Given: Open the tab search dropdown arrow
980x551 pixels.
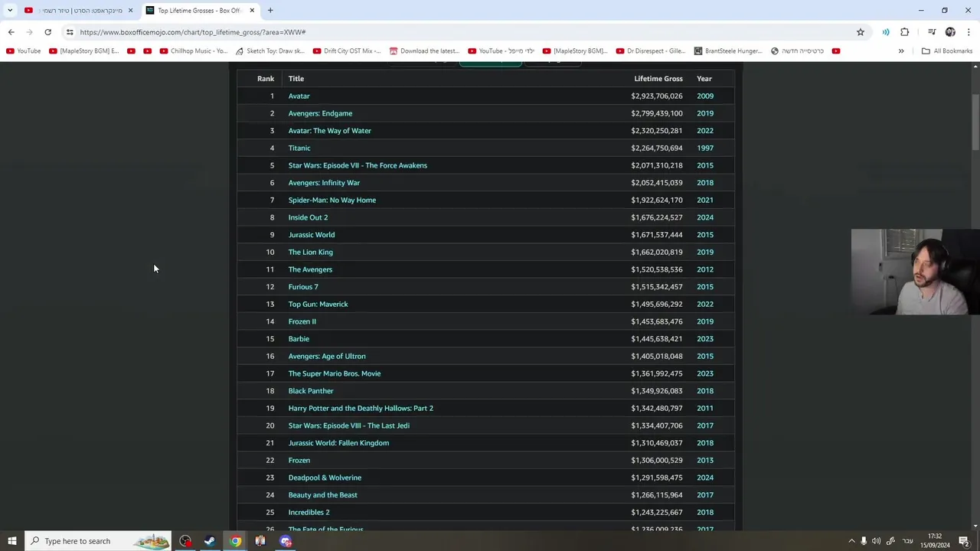Looking at the screenshot, I should (10, 10).
